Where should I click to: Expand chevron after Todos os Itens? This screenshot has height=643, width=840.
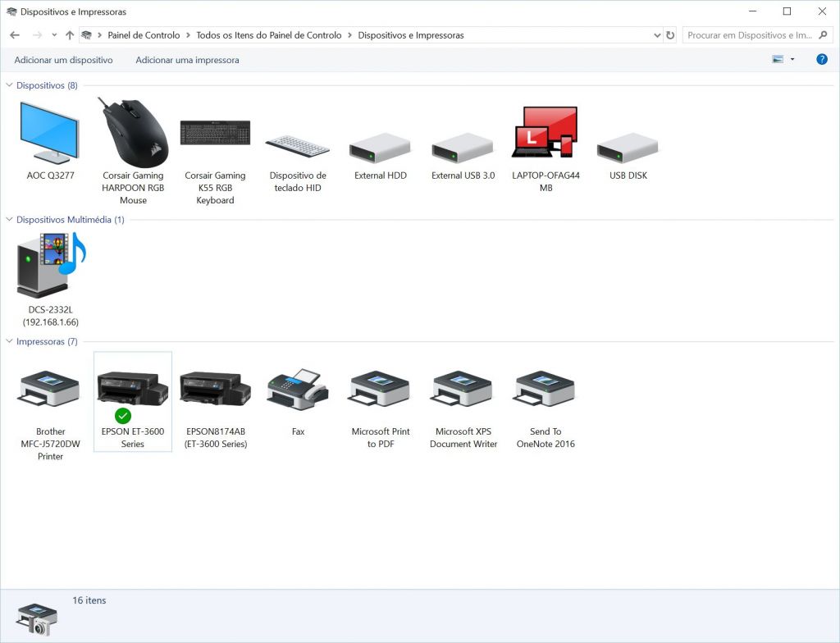pos(349,35)
